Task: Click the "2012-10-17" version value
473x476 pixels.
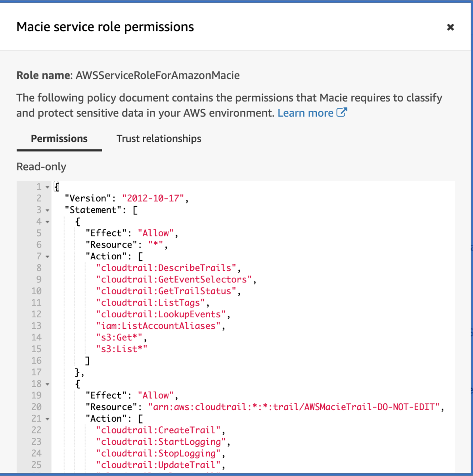Action: click(153, 198)
